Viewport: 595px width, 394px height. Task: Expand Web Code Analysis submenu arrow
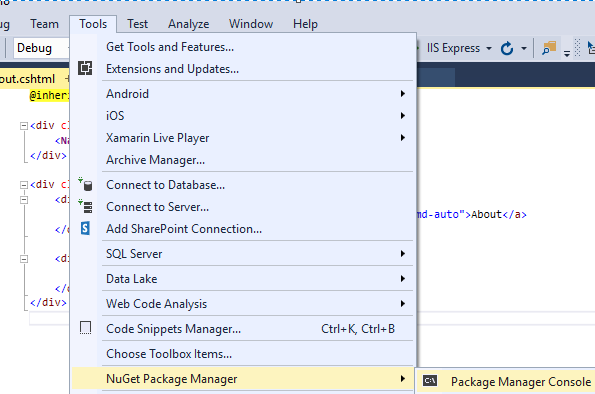403,304
